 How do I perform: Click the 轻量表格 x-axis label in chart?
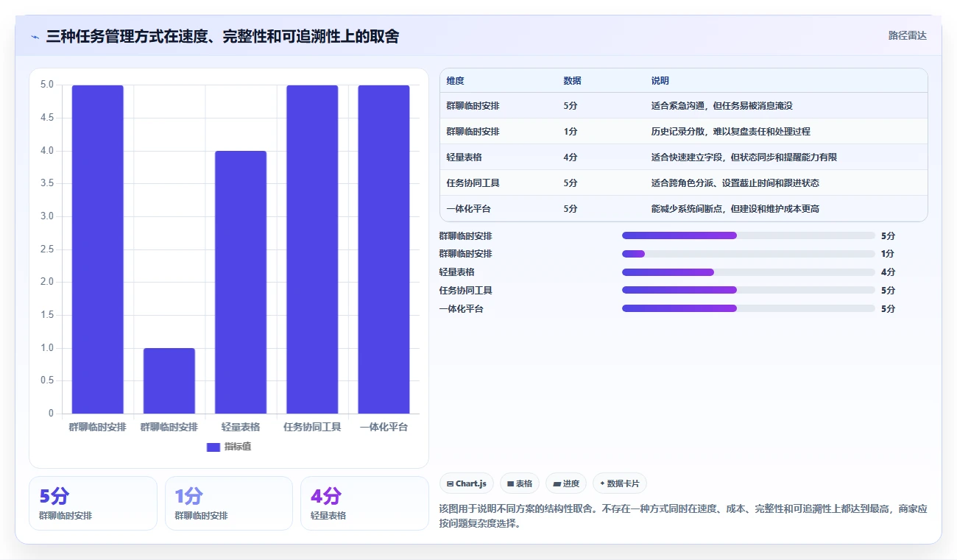(241, 427)
